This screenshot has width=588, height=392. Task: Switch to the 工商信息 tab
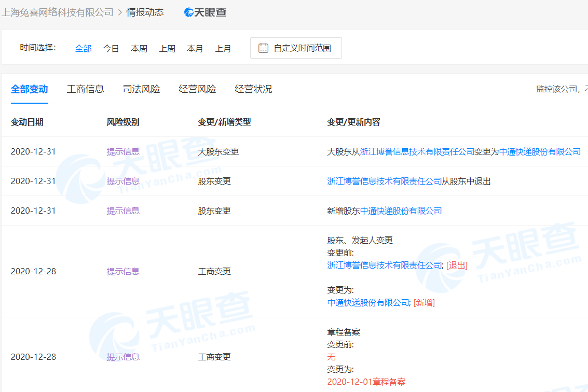[x=86, y=89]
